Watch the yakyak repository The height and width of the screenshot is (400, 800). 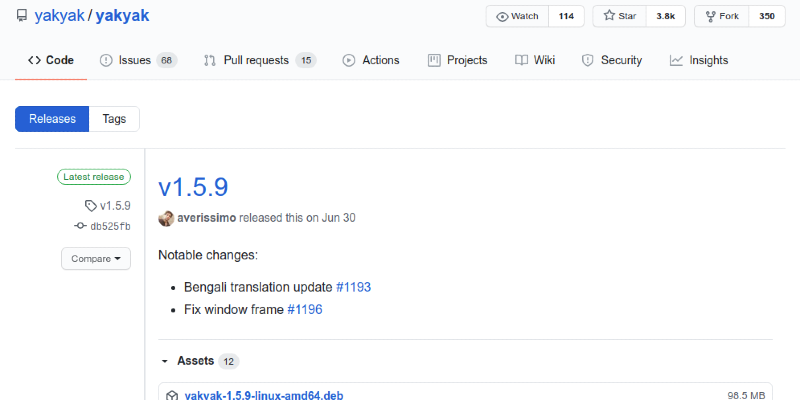click(x=516, y=16)
